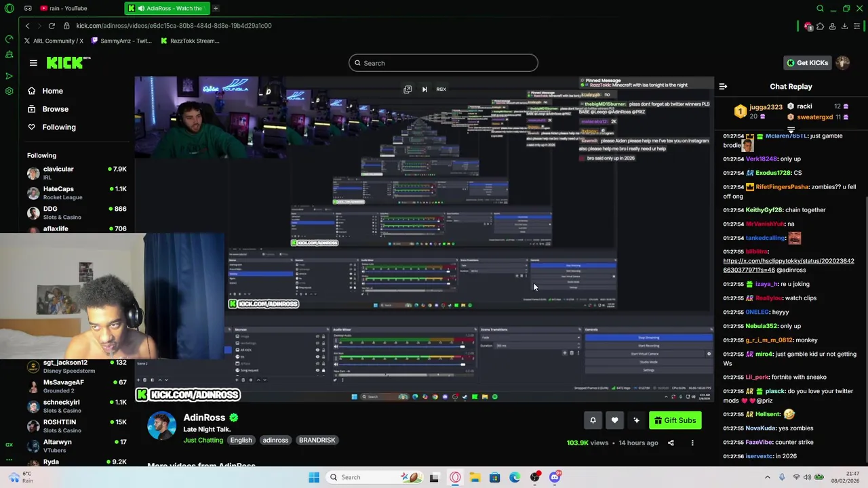Click the date and time in taskbar
Viewport: 868px width, 488px height.
click(x=846, y=477)
